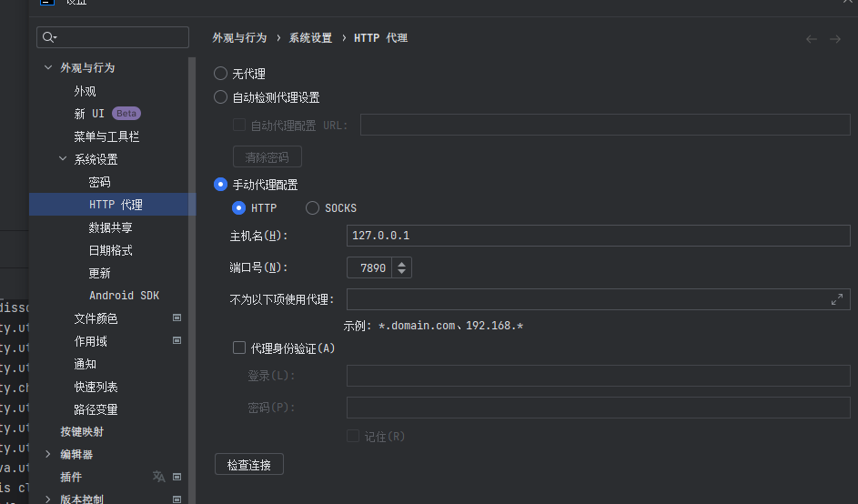The width and height of the screenshot is (858, 504).
Task: Open the 密码 settings page
Action: tap(99, 182)
